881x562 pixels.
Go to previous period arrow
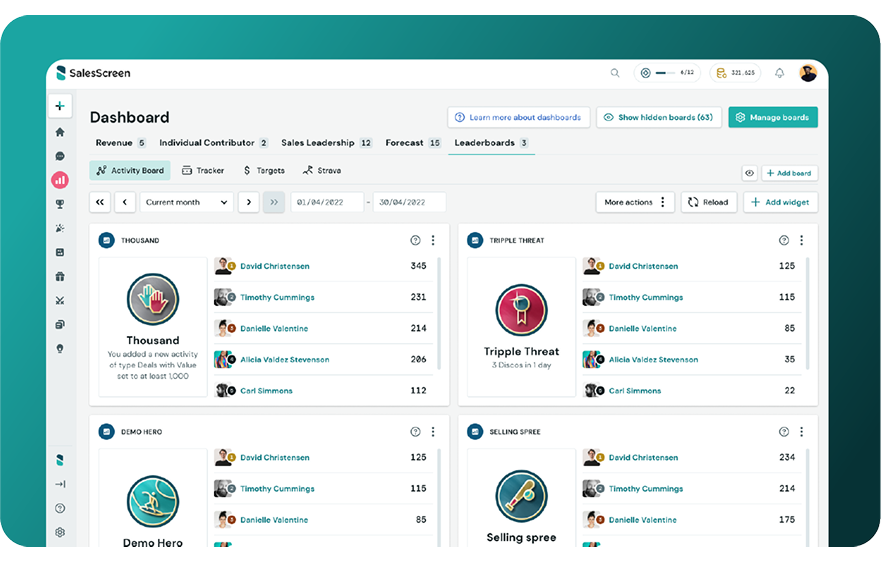125,202
